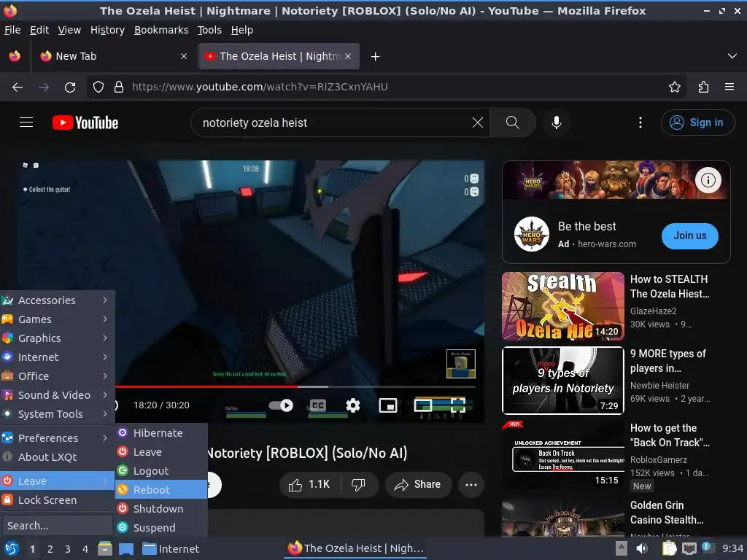Open Firefox extensions puzzle icon
This screenshot has height=560, width=747.
point(703,87)
